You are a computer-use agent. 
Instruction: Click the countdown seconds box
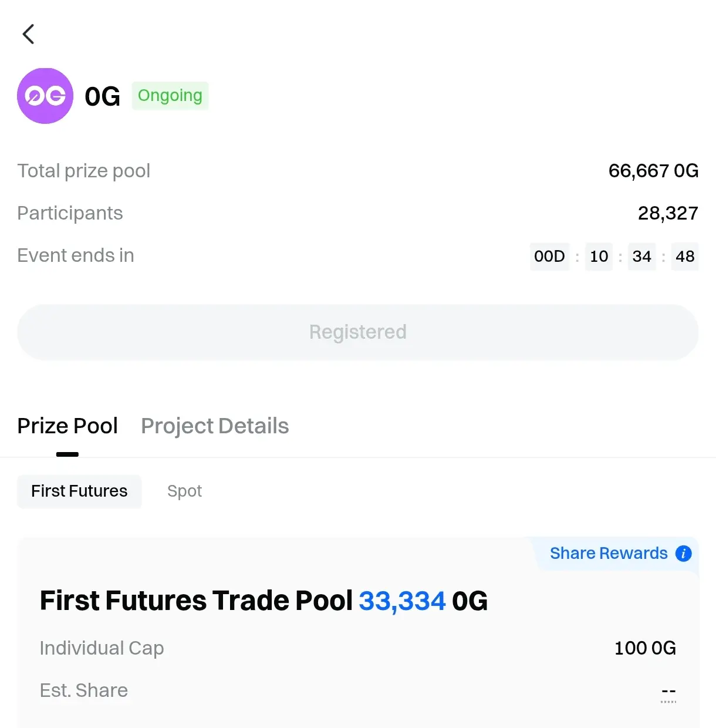[685, 257]
